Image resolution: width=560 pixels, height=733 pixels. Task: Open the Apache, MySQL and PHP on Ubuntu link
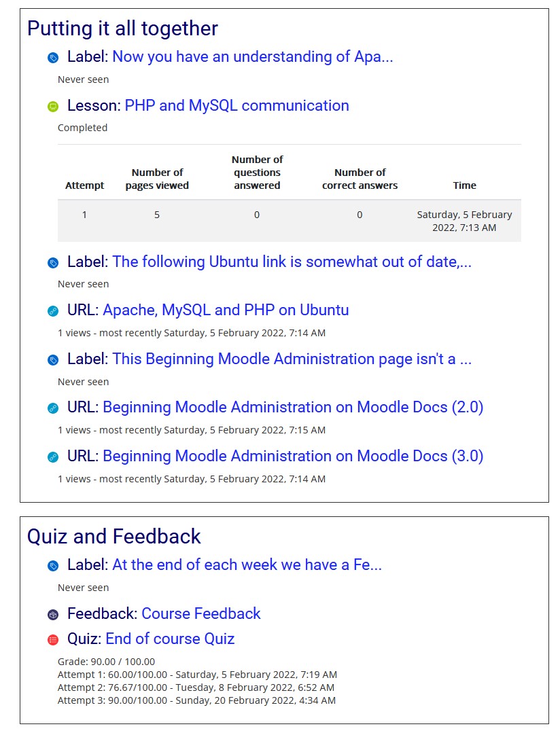226,310
